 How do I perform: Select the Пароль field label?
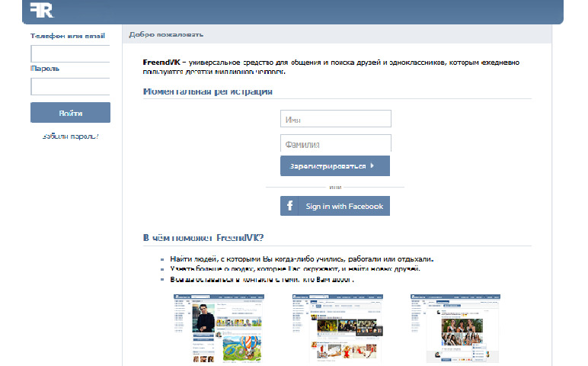pos(45,69)
